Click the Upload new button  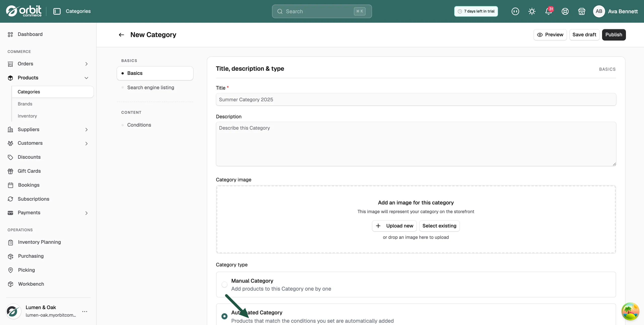coord(394,226)
